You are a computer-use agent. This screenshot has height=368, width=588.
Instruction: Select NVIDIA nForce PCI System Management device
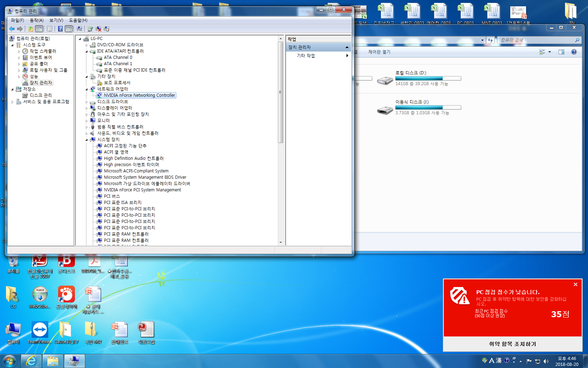coord(142,190)
